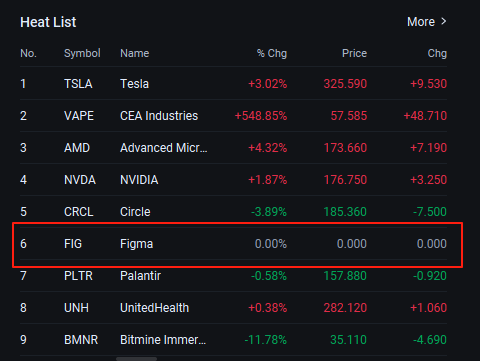Click CEA Industries +548.85% change value

261,116
